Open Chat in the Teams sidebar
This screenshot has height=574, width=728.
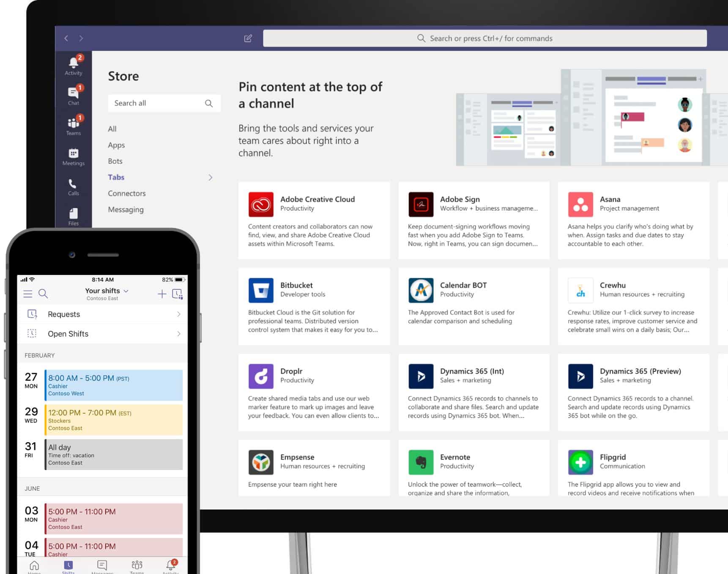pos(74,96)
